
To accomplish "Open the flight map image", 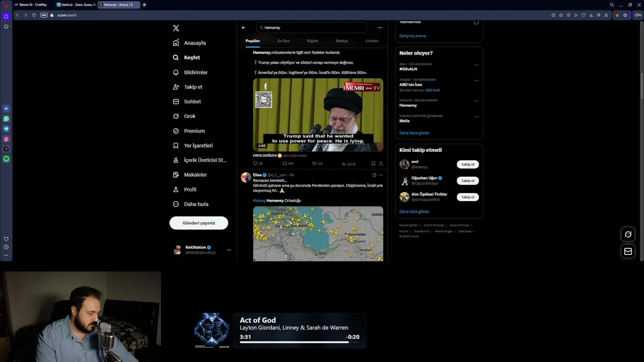I will (x=318, y=233).
